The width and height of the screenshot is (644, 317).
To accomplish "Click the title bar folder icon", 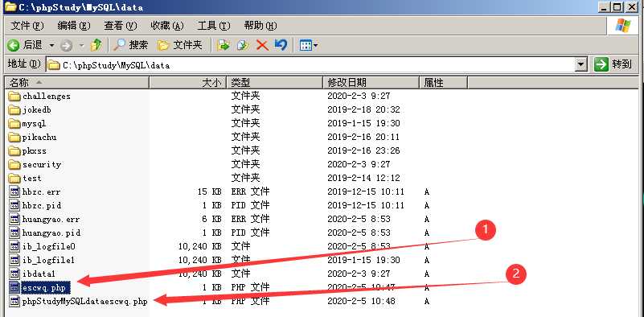I will (x=10, y=6).
